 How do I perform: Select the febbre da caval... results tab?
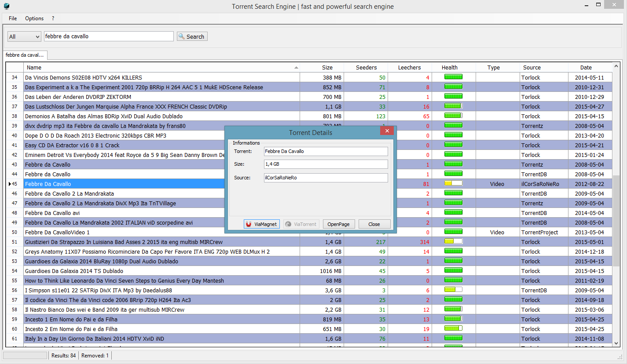pyautogui.click(x=25, y=55)
